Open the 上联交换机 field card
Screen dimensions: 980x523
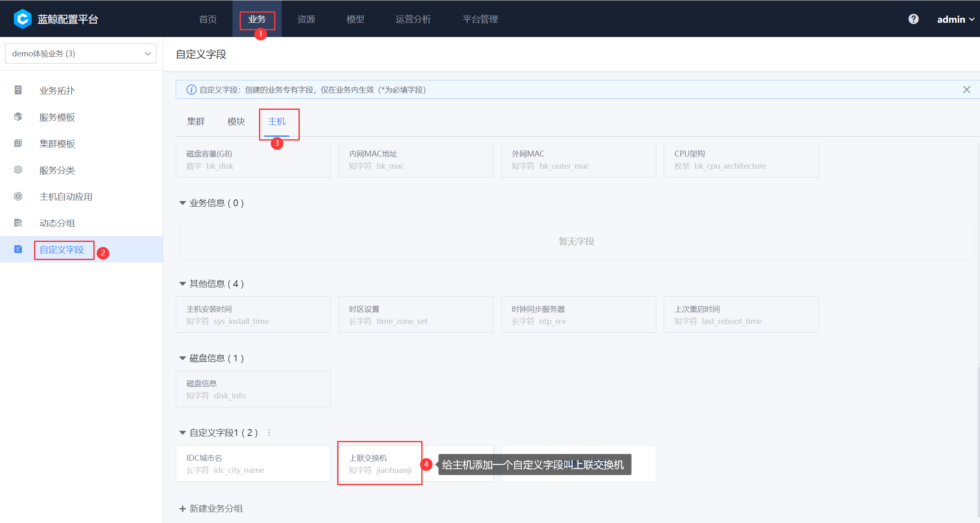click(416, 464)
